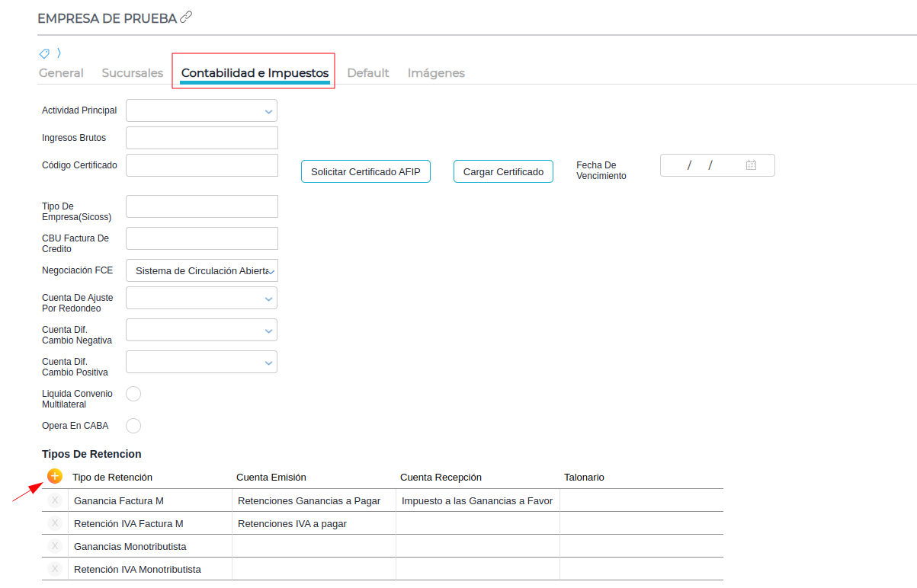Click the Ganancia Factura M cell
917x588 pixels.
[x=149, y=500]
